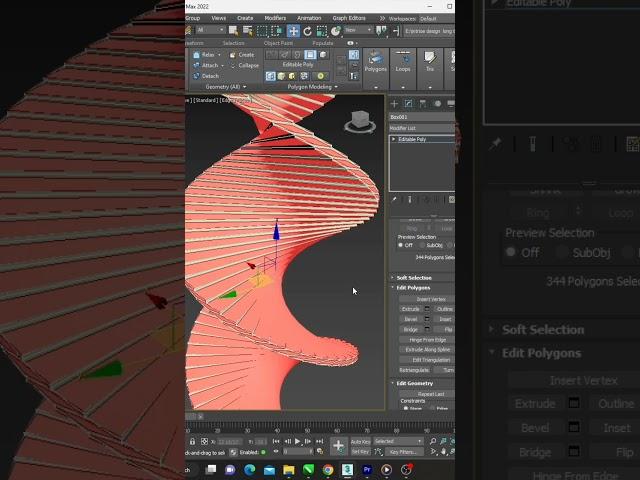The height and width of the screenshot is (480, 640).
Task: Click Detach in the Geometry panel
Action: [x=206, y=76]
